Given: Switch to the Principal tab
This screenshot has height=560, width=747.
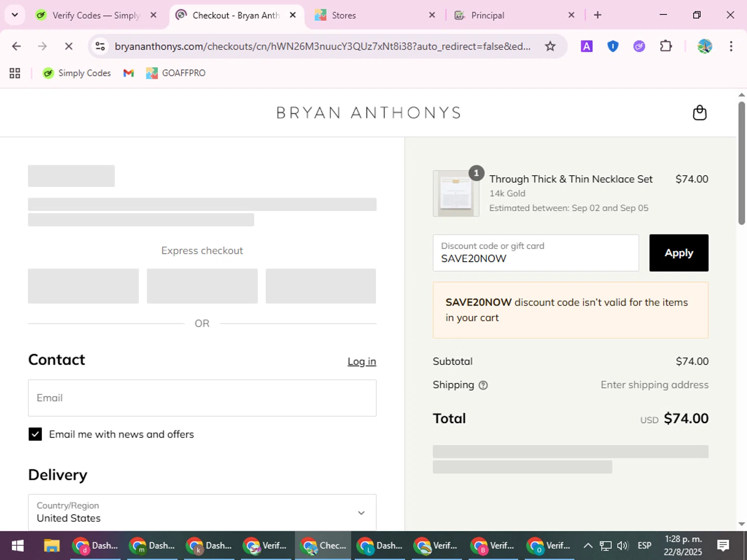Looking at the screenshot, I should tap(514, 15).
